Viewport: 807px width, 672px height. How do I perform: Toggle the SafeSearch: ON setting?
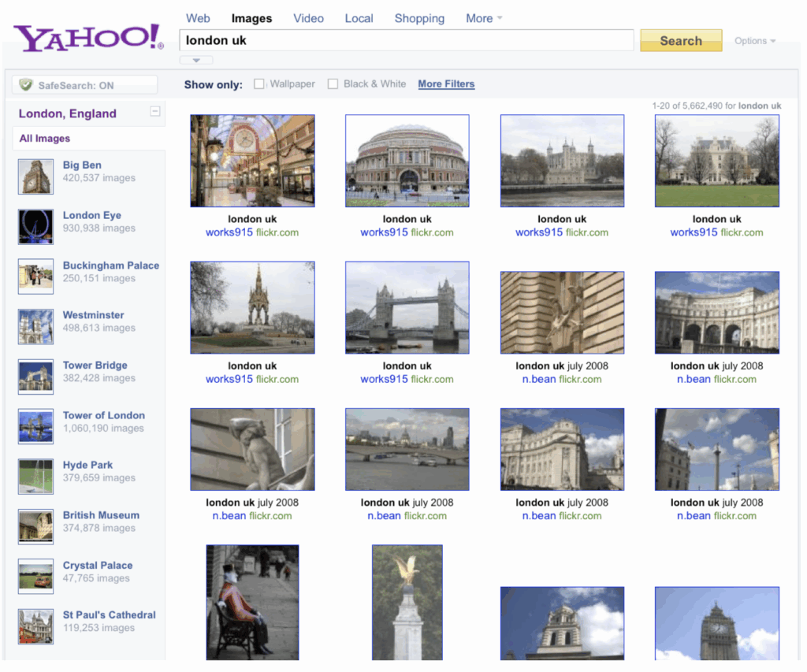tap(85, 85)
